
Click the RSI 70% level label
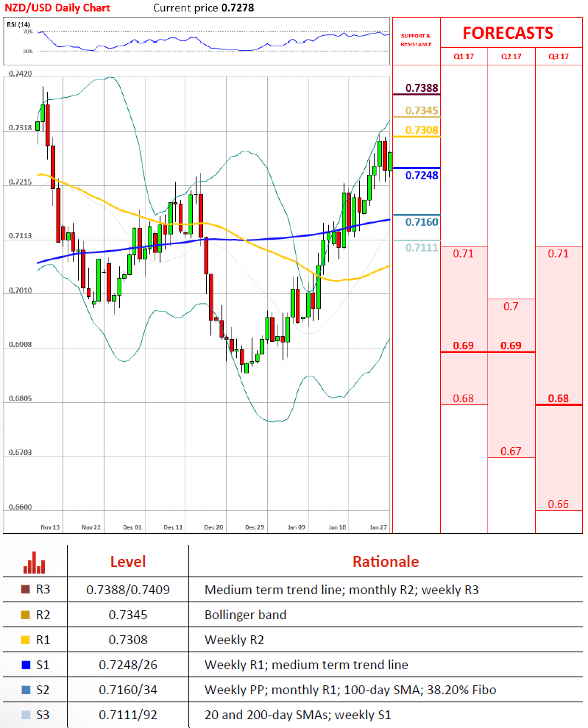[x=28, y=32]
